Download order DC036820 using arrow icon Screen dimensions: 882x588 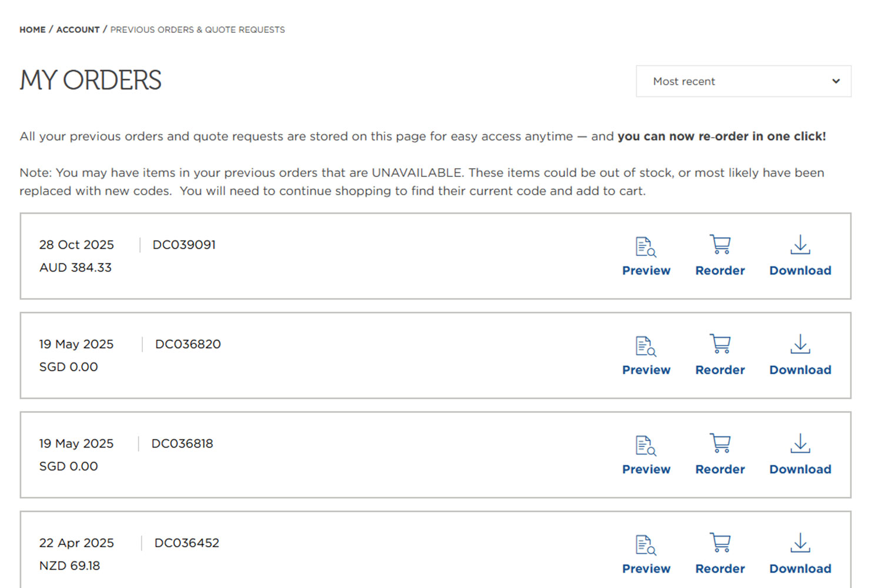click(800, 344)
